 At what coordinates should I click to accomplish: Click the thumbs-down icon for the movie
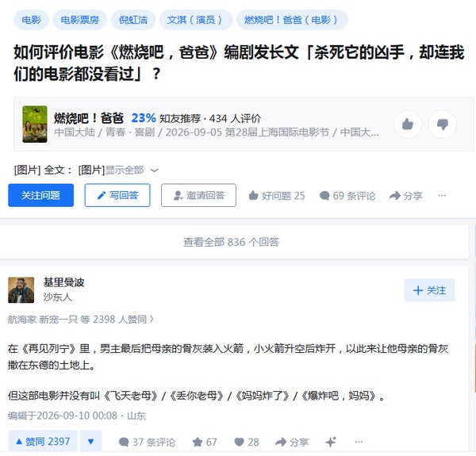443,124
